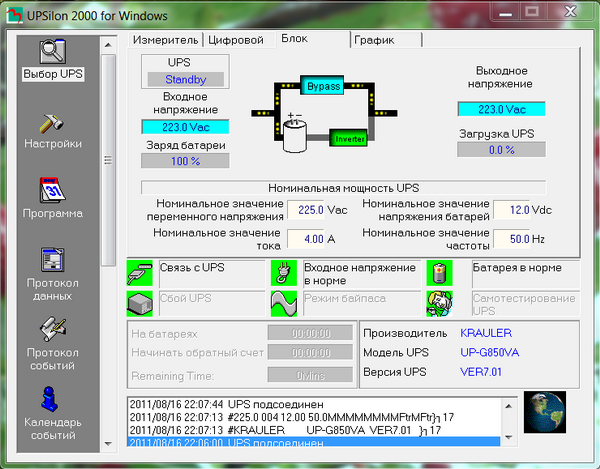Image resolution: width=600 pixels, height=469 pixels.
Task: Click the battery status icon
Action: coord(440,273)
